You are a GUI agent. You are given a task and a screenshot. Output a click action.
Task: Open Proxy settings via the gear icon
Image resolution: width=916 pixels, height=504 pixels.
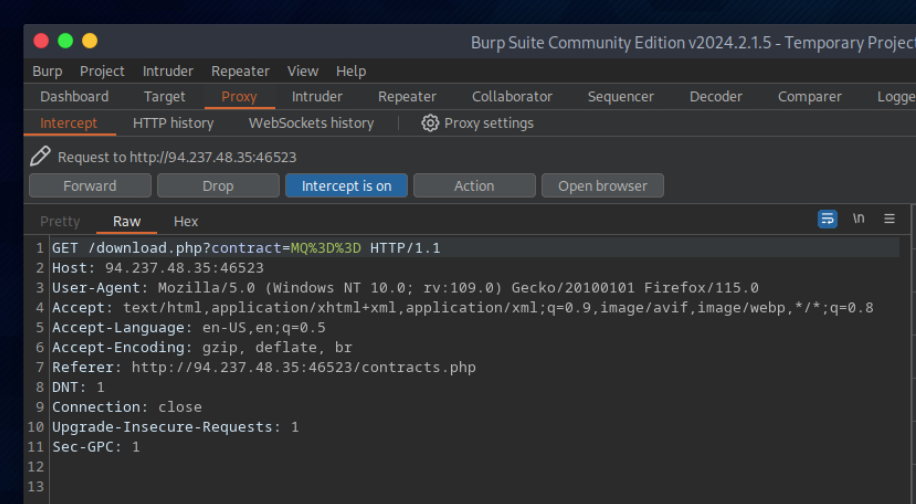click(x=430, y=123)
